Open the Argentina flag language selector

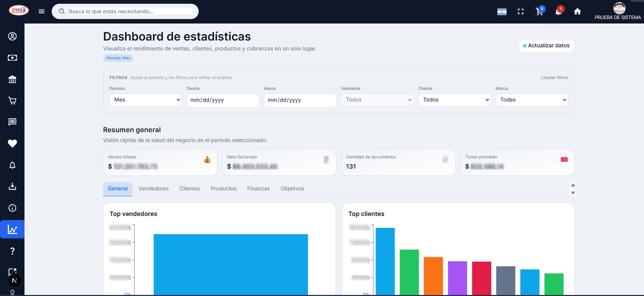point(502,12)
